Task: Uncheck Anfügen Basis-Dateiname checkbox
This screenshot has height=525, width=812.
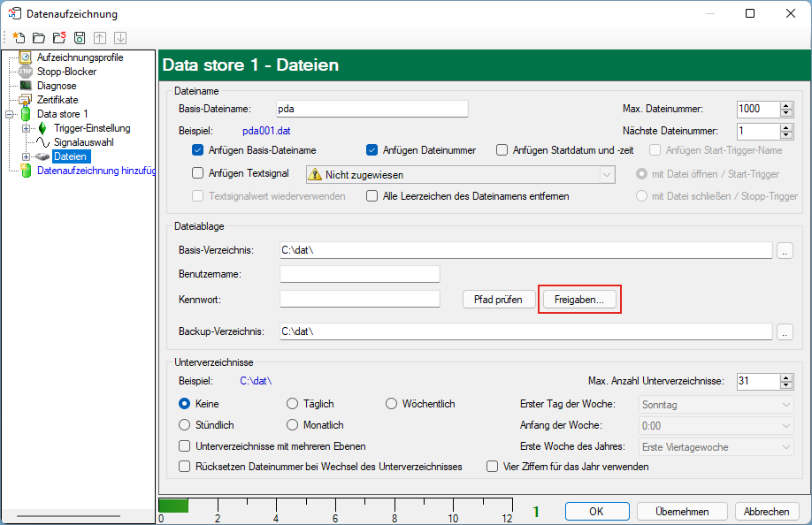Action: (x=198, y=150)
